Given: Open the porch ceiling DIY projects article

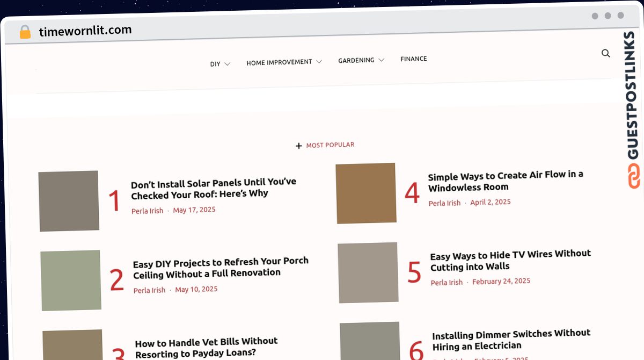Looking at the screenshot, I should coord(221,267).
